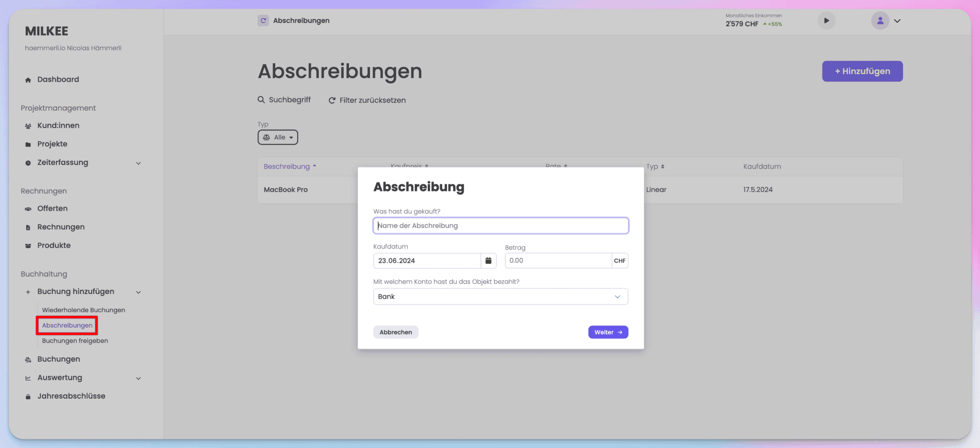Click the Jahresabschlüsse lock icon
The width and height of the screenshot is (980, 448).
tap(28, 396)
